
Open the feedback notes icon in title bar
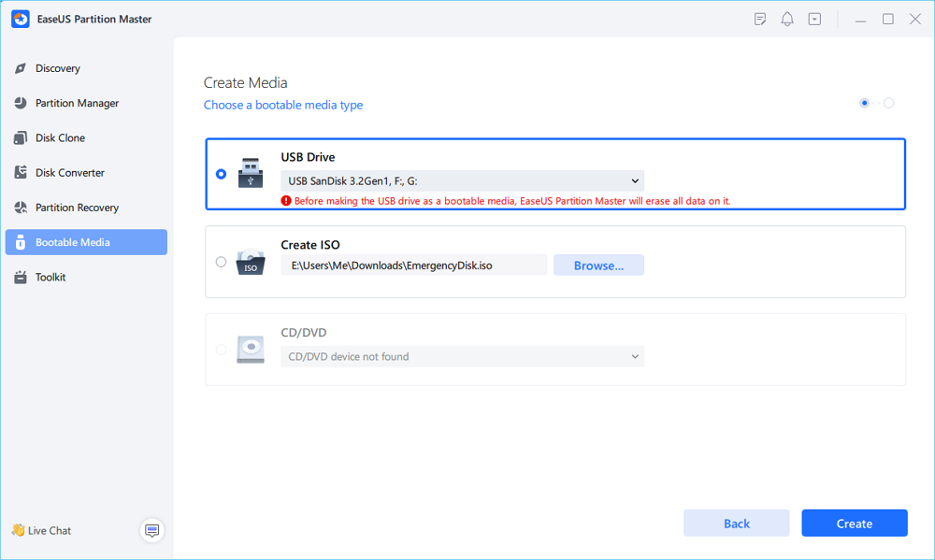(x=759, y=19)
